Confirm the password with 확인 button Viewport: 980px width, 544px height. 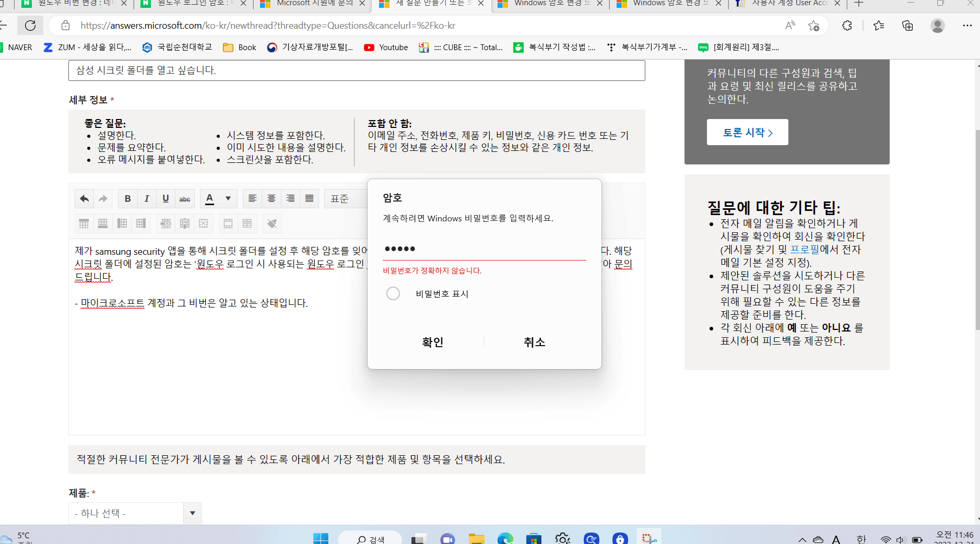[x=433, y=342]
